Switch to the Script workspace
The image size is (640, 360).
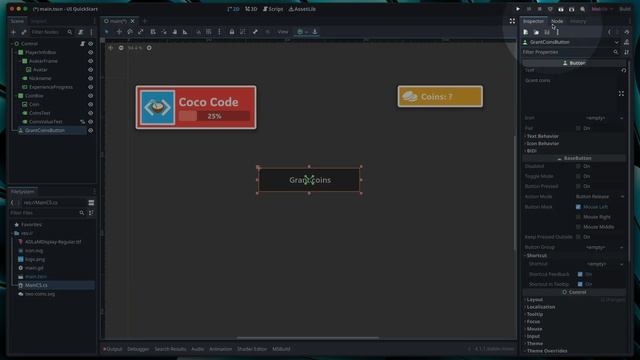pos(273,9)
